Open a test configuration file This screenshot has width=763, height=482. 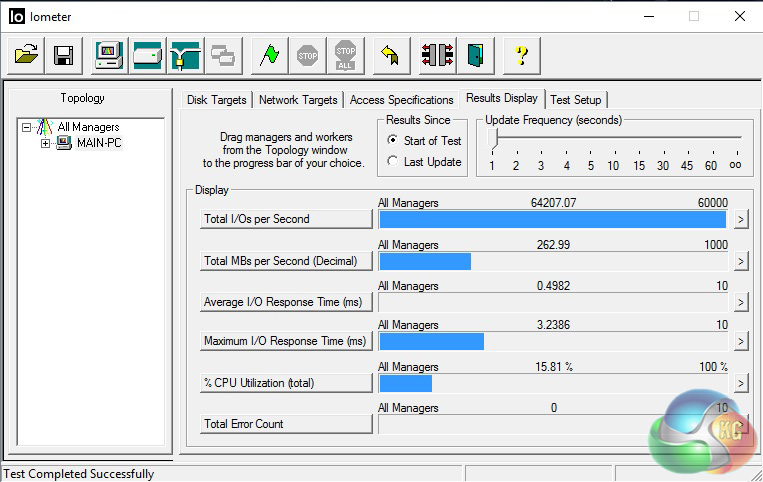(x=27, y=55)
